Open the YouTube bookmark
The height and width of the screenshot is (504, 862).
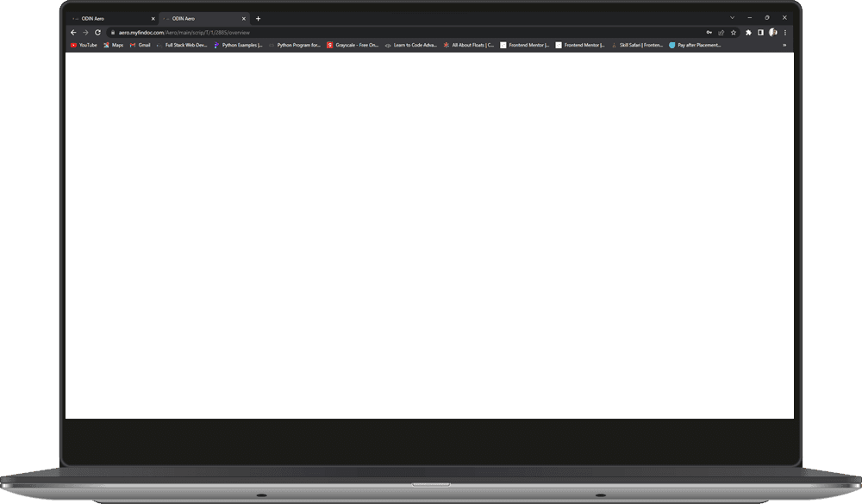(x=84, y=45)
